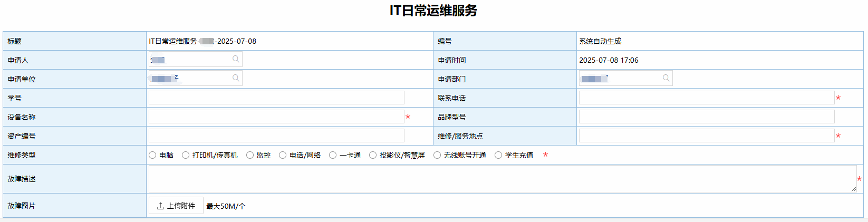Click search icon in 申请单位 field
Image resolution: width=868 pixels, height=222 pixels.
tap(236, 78)
